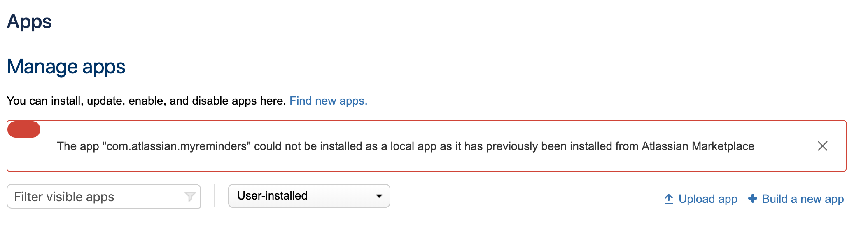The width and height of the screenshot is (868, 235).
Task: Click the Apps page title
Action: [x=29, y=21]
